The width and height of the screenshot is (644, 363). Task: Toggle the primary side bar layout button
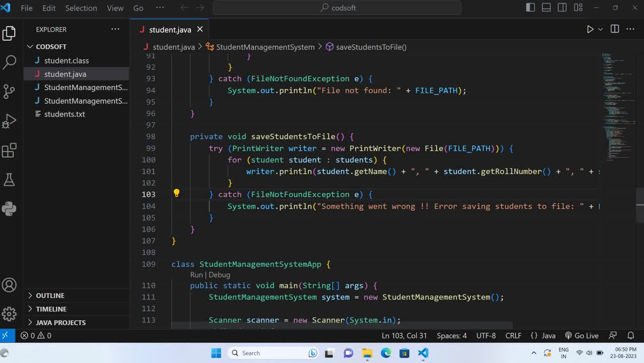pos(530,8)
